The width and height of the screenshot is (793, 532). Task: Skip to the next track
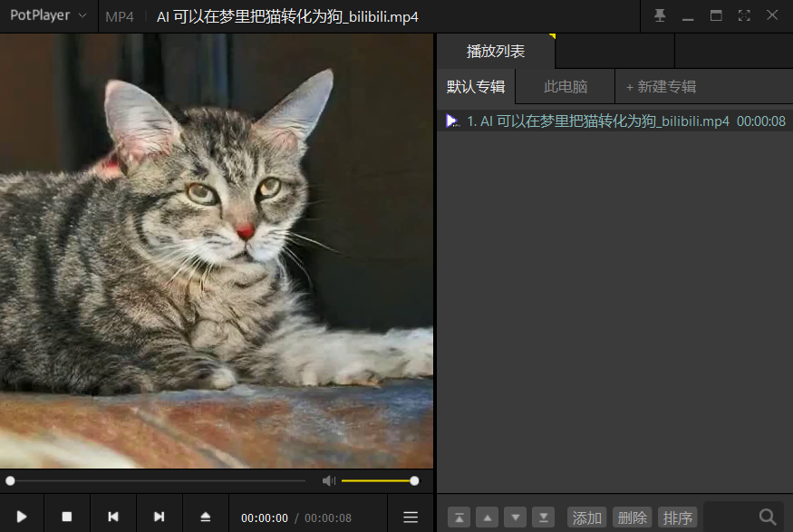[160, 517]
